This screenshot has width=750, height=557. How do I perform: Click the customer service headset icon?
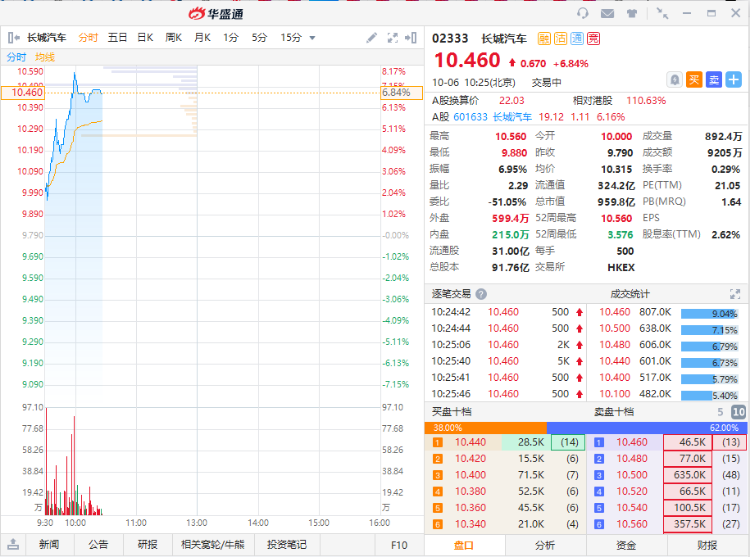tap(583, 13)
